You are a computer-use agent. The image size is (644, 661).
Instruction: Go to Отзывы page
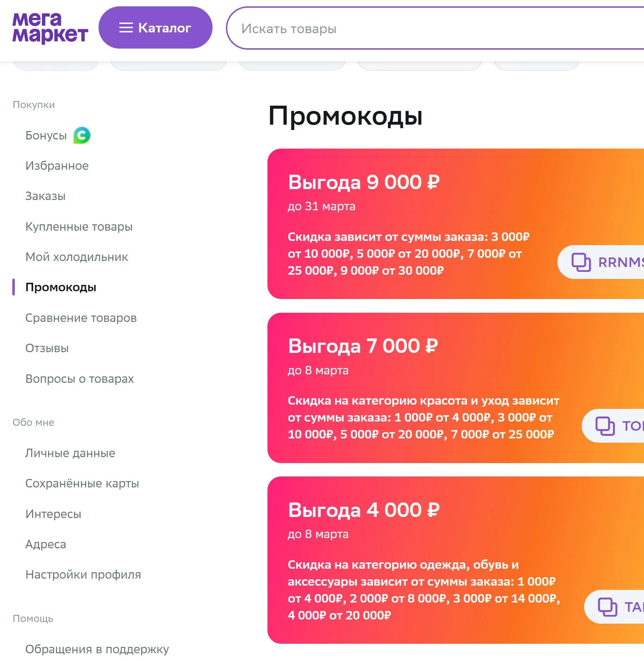pos(47,348)
